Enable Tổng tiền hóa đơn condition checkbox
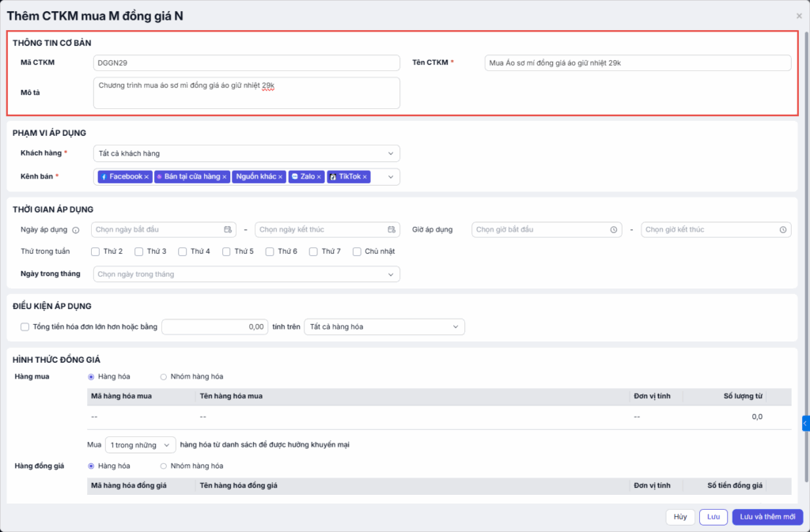This screenshot has height=532, width=810. [x=25, y=326]
